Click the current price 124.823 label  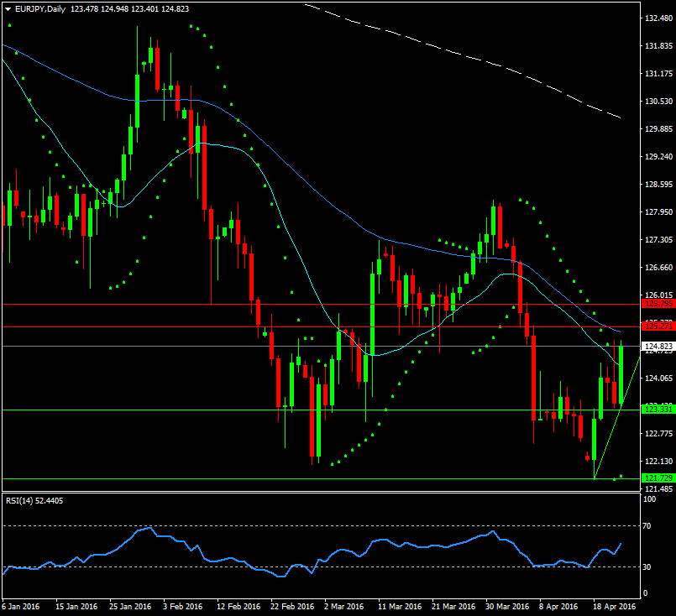tap(657, 346)
